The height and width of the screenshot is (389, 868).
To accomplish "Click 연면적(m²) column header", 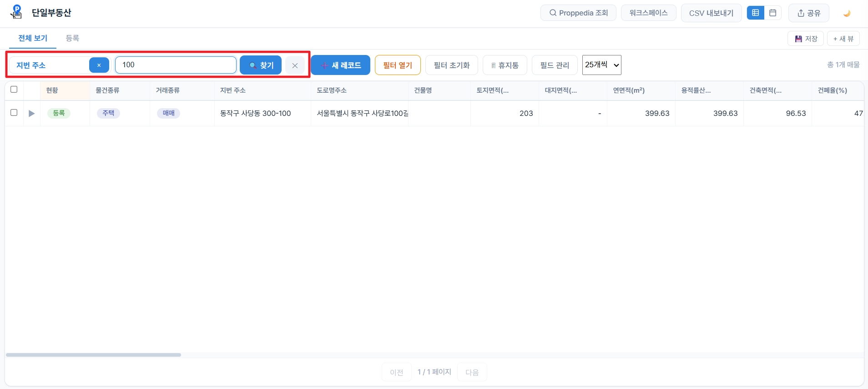I will pyautogui.click(x=641, y=90).
